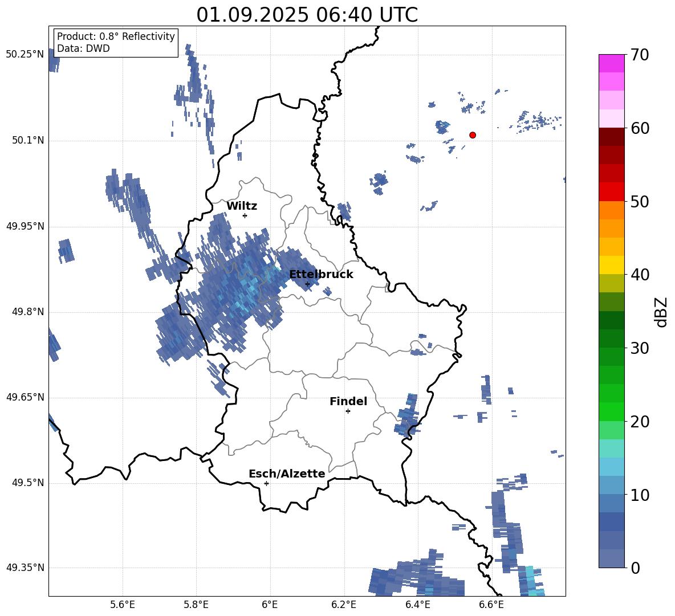Screen dimensions: 675x616
Task: Click the longitude label 5.6°E
Action: click(x=123, y=605)
